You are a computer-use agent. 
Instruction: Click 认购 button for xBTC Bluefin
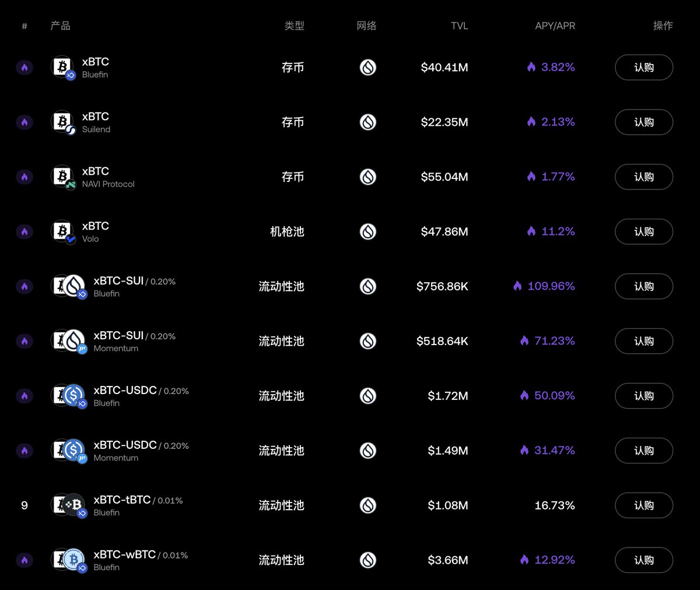coord(643,68)
